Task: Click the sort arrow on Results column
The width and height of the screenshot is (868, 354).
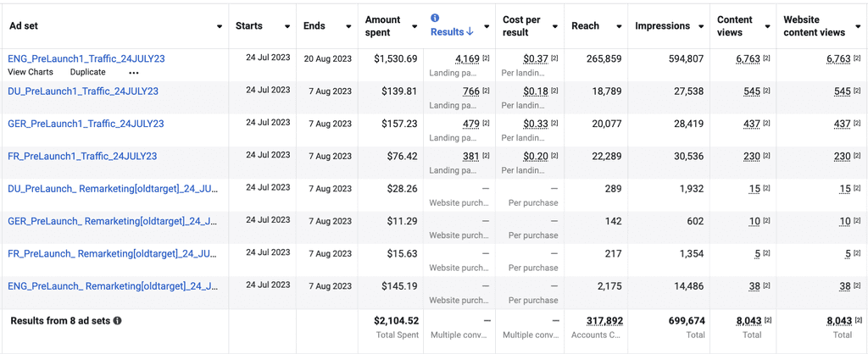Action: pyautogui.click(x=470, y=32)
